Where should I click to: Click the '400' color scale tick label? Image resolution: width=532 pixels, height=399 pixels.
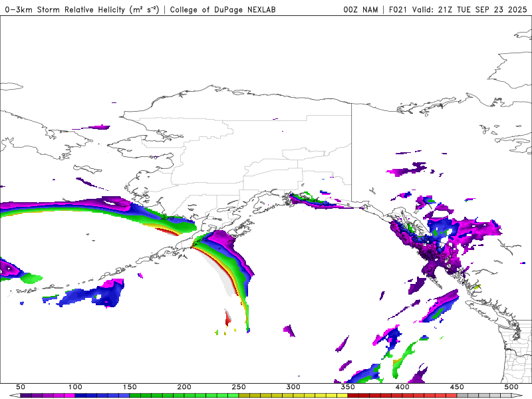402,387
